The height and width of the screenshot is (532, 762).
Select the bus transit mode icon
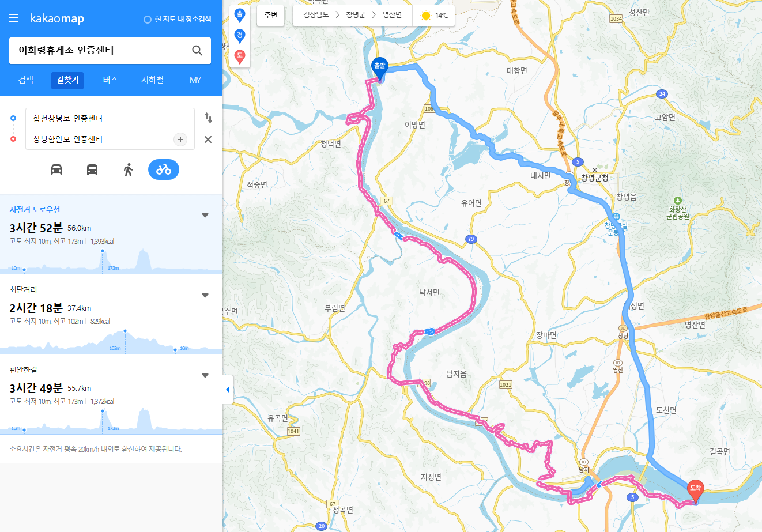[92, 169]
